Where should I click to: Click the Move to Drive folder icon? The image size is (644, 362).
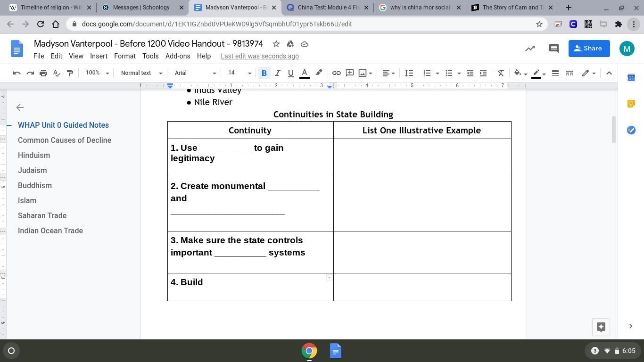click(290, 44)
